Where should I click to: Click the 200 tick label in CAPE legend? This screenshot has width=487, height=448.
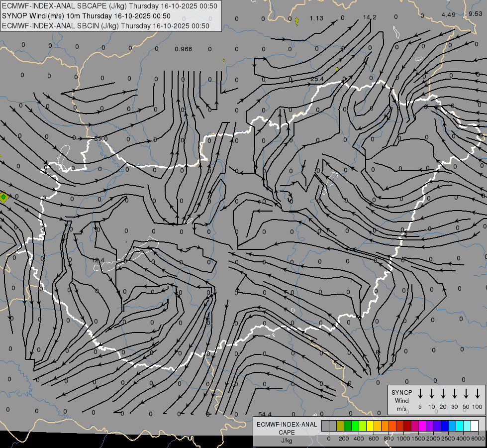coord(344,439)
